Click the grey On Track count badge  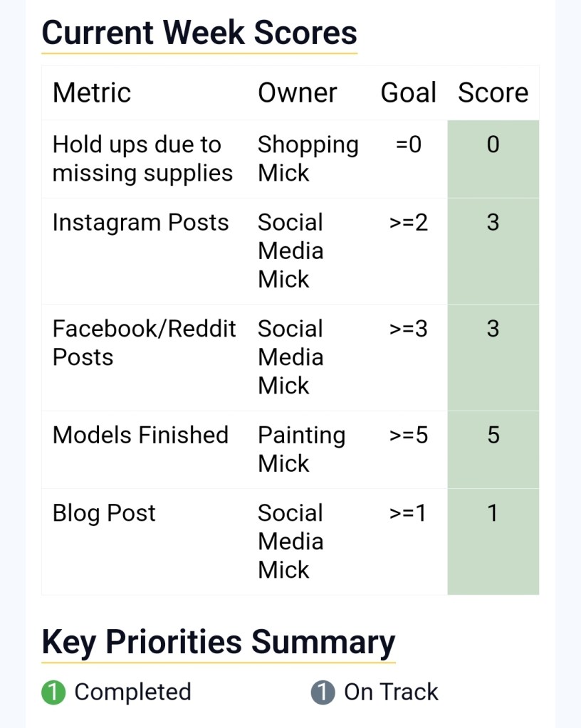tap(323, 692)
